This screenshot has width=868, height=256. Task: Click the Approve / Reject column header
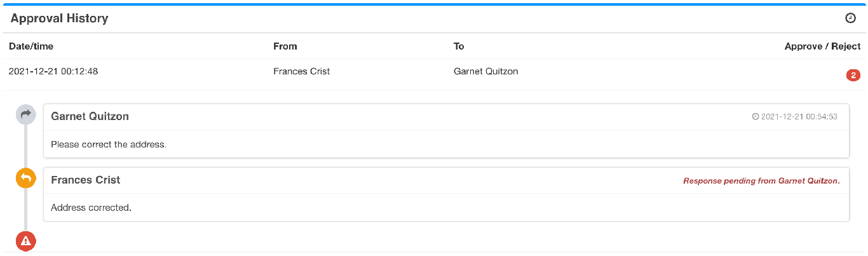tap(822, 46)
